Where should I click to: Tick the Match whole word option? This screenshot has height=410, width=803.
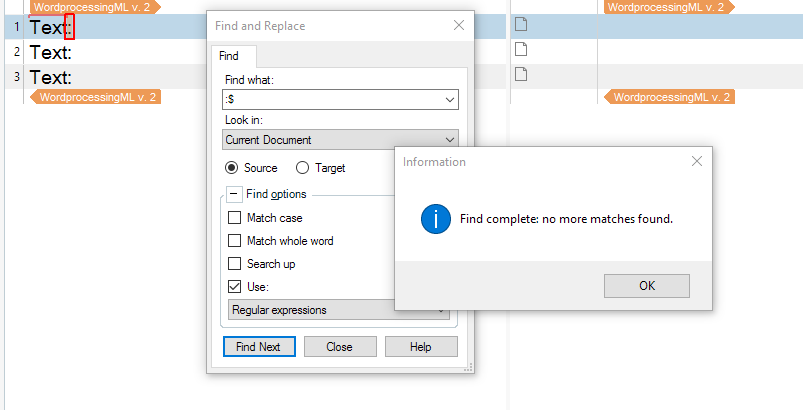(x=235, y=241)
